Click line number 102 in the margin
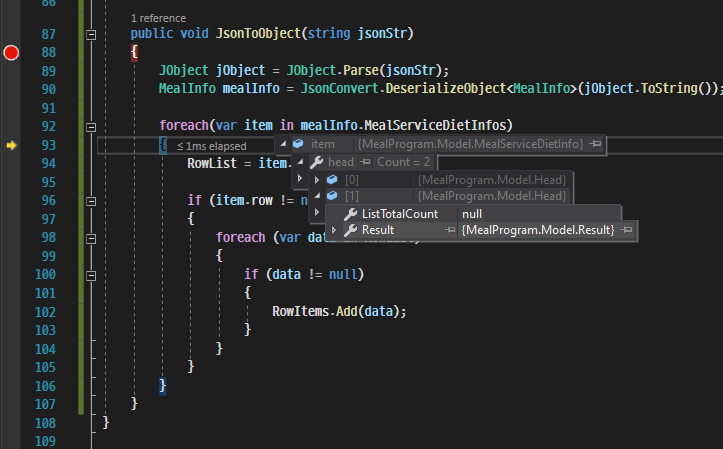Screen dimensions: 723x449 (x=45, y=313)
